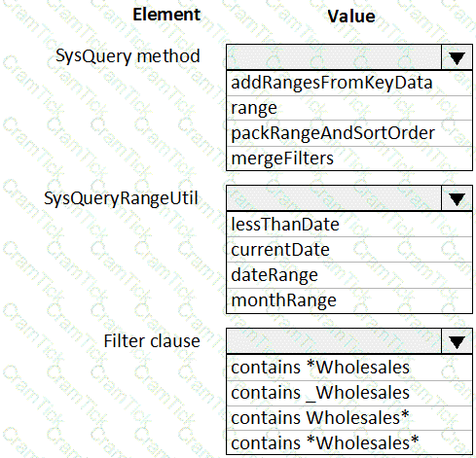Image resolution: width=476 pixels, height=458 pixels.
Task: Click the SysQuery method label
Action: 128,56
